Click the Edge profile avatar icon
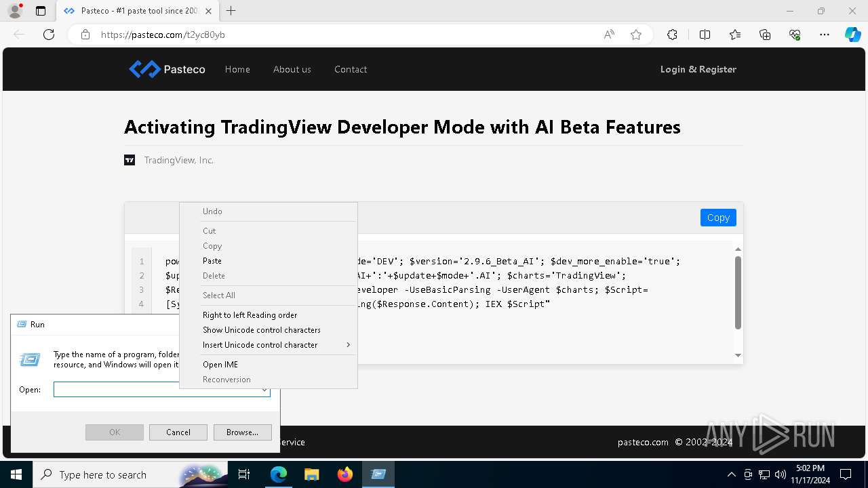Screen dimensions: 868x488 point(15,11)
